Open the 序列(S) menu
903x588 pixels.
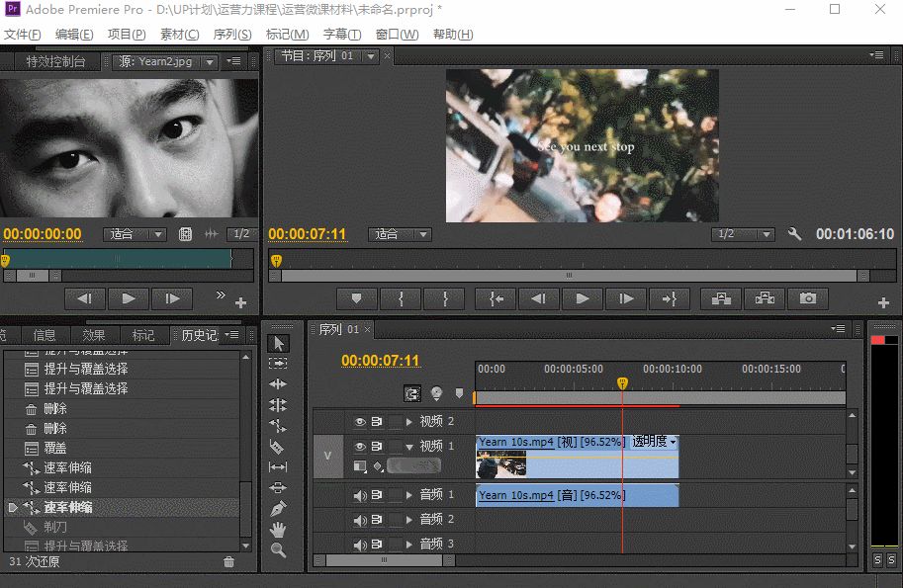(232, 35)
